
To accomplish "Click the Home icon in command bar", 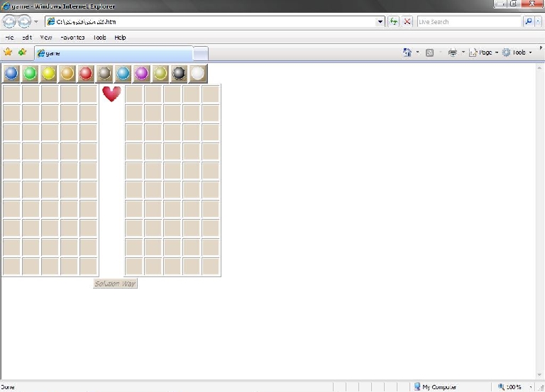I will tap(407, 52).
